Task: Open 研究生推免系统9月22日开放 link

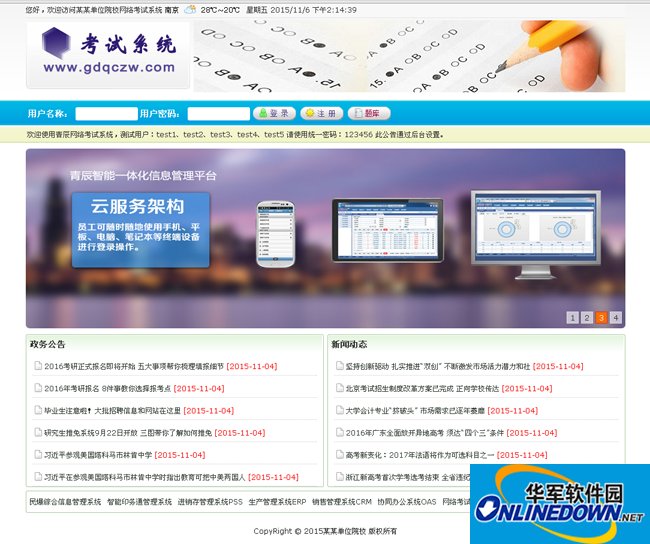Action: pos(128,433)
